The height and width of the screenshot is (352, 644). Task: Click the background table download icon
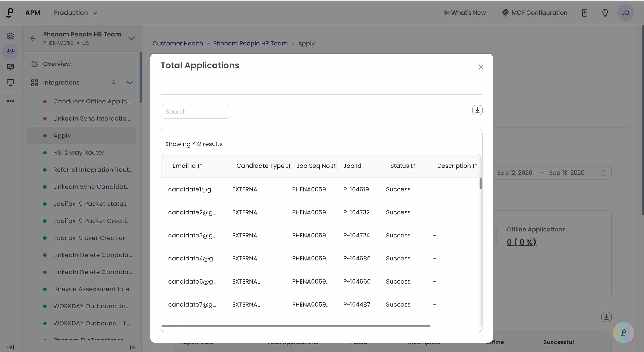(606, 317)
